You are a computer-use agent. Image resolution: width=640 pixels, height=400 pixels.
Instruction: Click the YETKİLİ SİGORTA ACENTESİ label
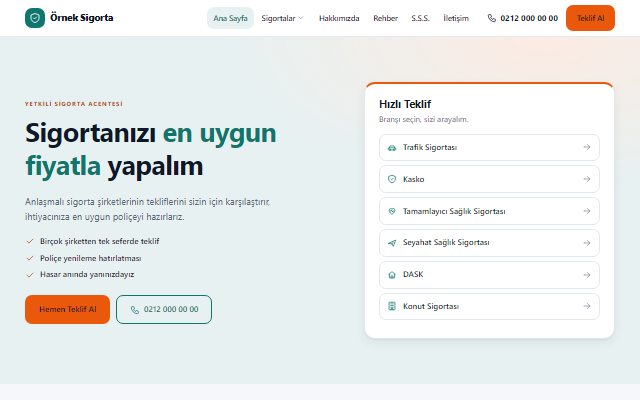pyautogui.click(x=74, y=104)
